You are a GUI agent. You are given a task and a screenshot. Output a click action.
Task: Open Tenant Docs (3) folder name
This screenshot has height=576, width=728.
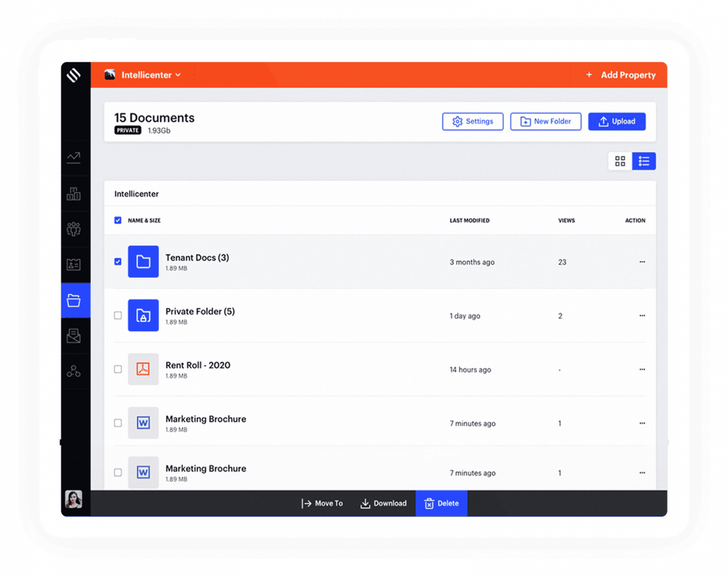click(x=197, y=258)
